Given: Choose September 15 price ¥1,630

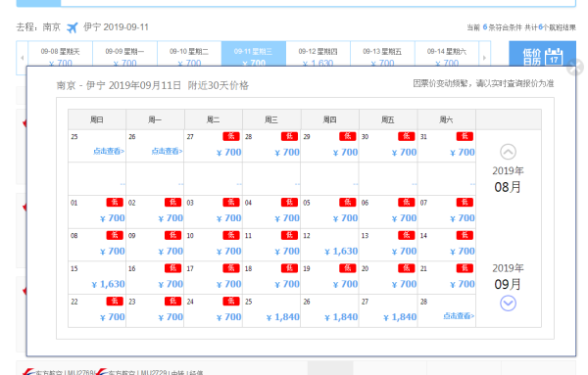Looking at the screenshot, I should tap(108, 284).
